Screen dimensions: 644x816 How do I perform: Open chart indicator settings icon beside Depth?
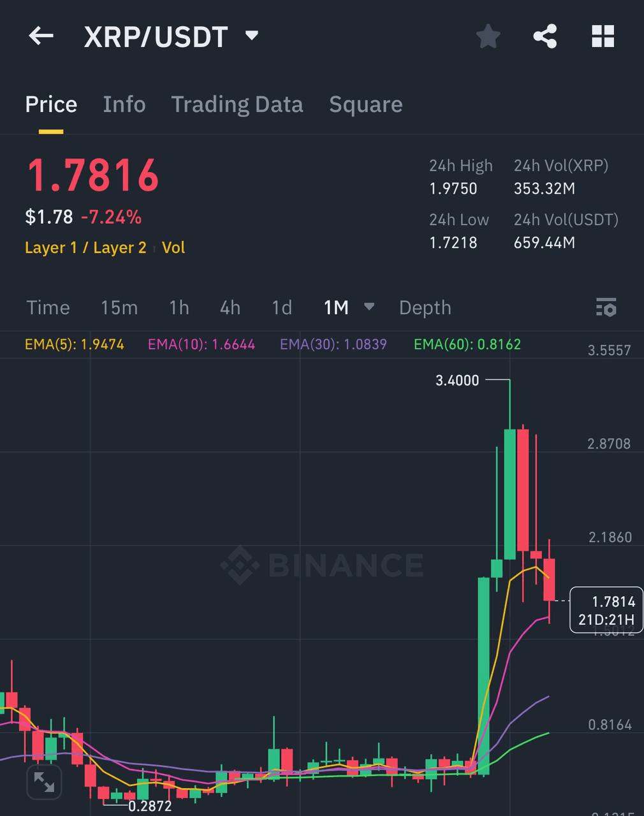pyautogui.click(x=606, y=308)
